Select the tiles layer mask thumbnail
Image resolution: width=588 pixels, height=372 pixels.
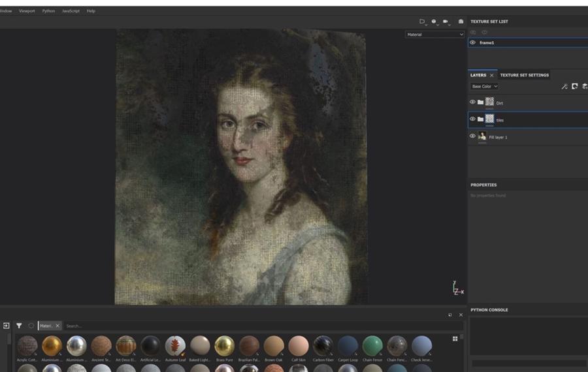pyautogui.click(x=489, y=119)
